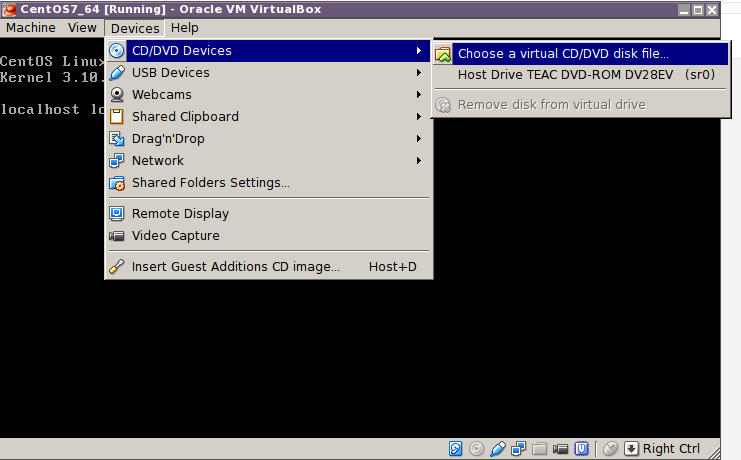Image resolution: width=741 pixels, height=460 pixels.
Task: Click the Remote Display screen icon
Action: (x=117, y=214)
